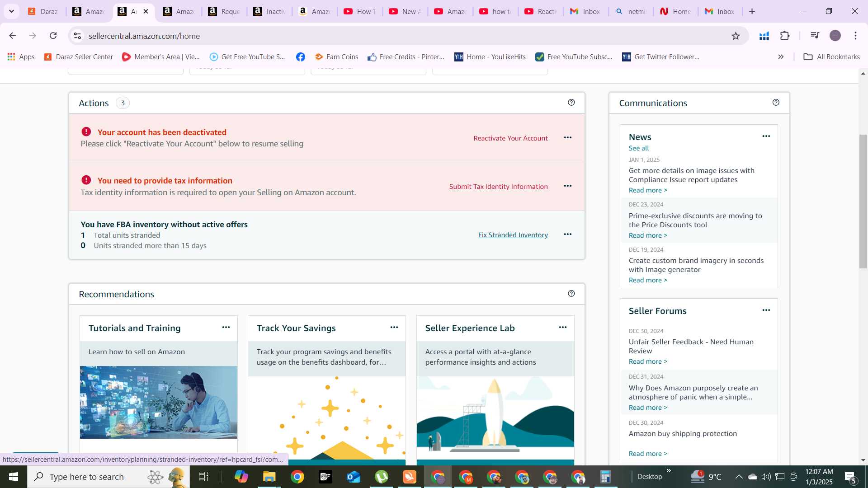Open Facebook bookmark icon
This screenshot has width=868, height=488.
[x=300, y=56]
